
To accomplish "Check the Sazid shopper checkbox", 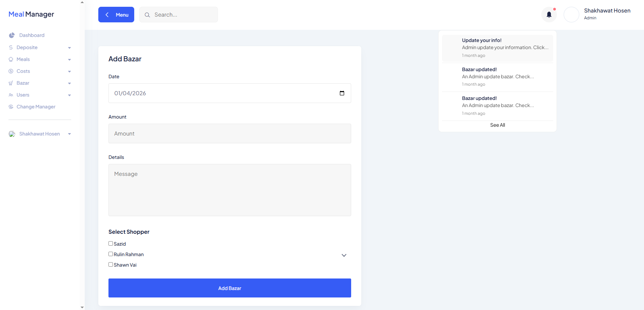I will 110,244.
